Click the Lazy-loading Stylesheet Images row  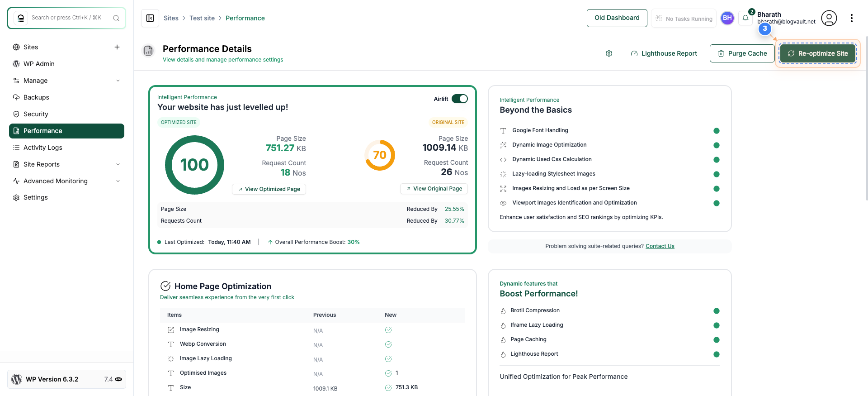[x=609, y=174]
